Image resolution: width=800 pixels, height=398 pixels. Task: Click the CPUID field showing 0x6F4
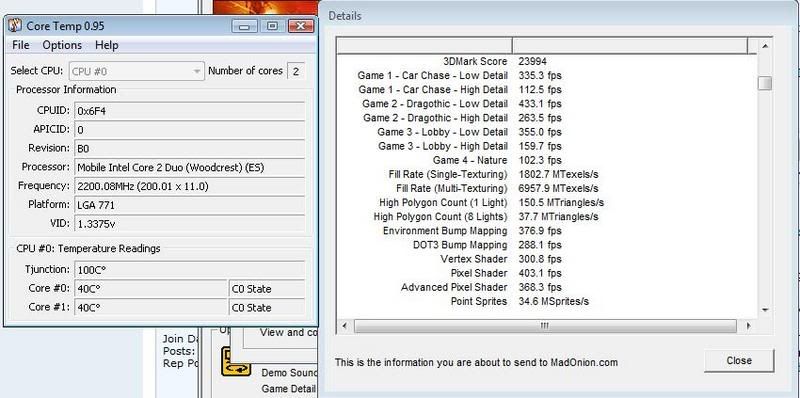190,111
